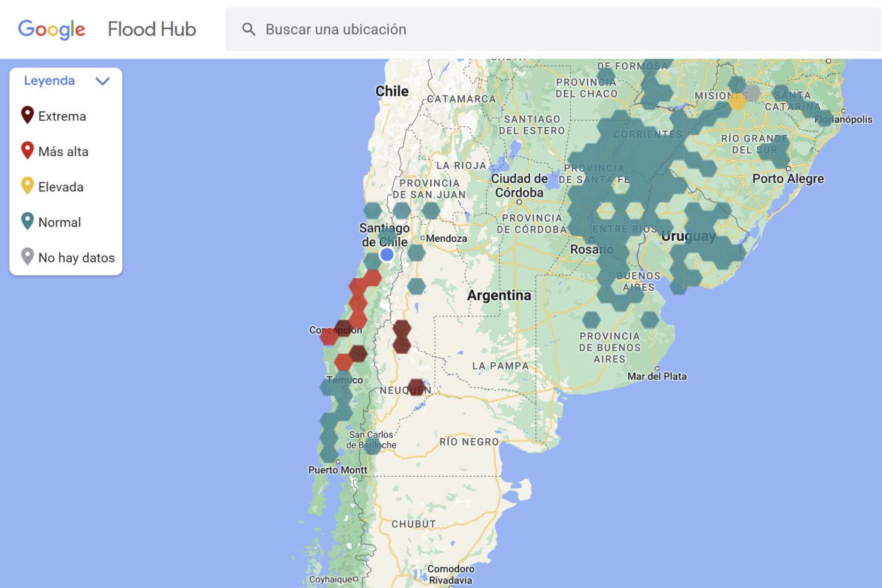Click the Porto Alegre city label

(788, 178)
